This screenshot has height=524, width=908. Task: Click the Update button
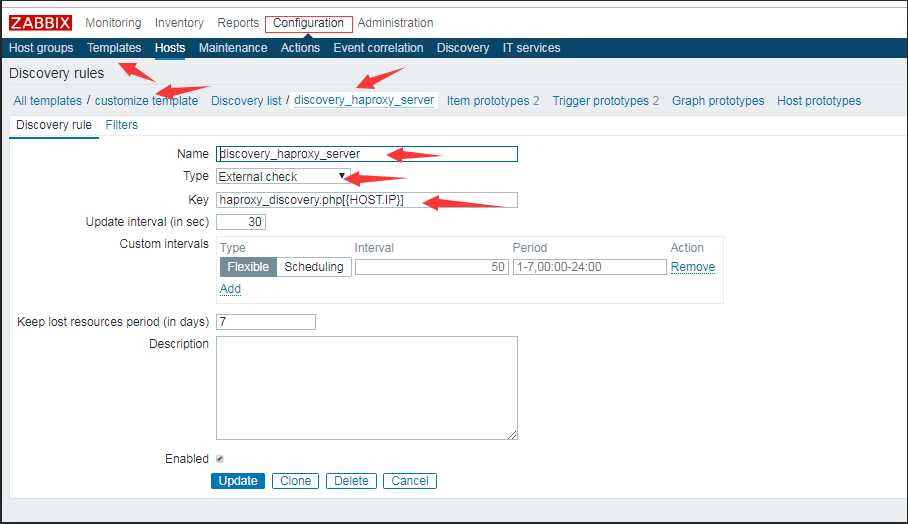click(x=238, y=481)
